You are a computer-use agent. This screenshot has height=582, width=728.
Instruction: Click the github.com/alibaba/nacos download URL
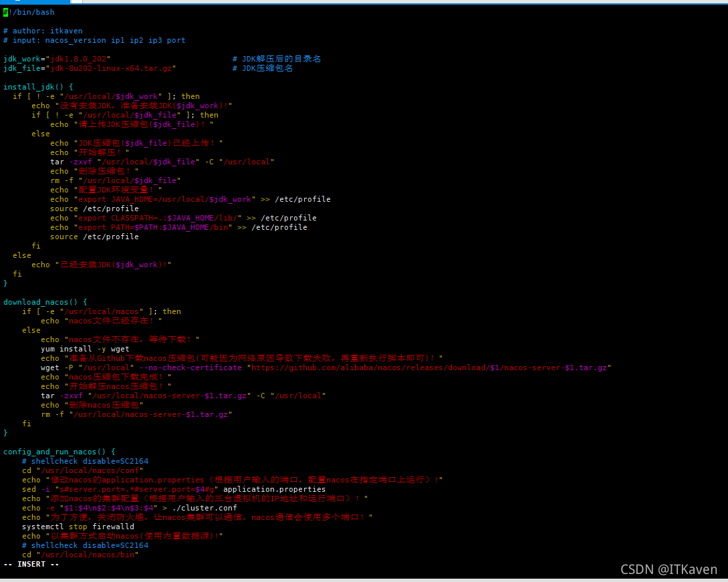click(429, 368)
